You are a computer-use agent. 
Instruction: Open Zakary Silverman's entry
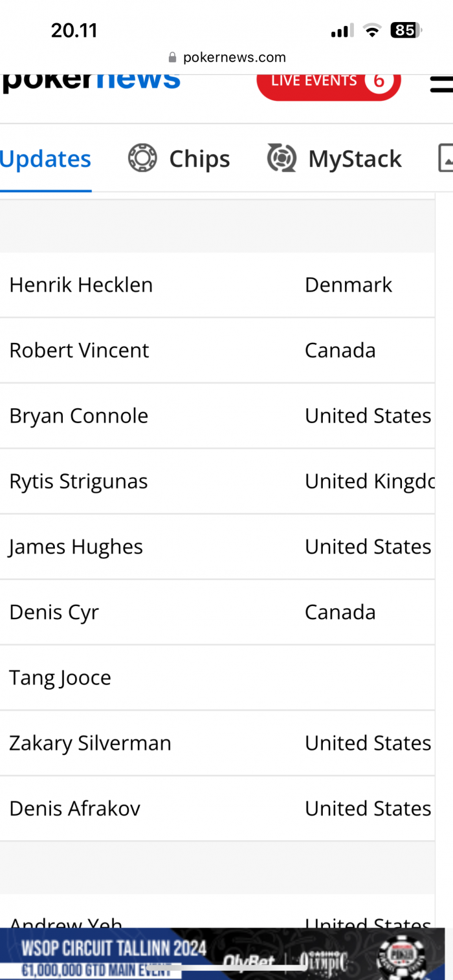pos(217,743)
